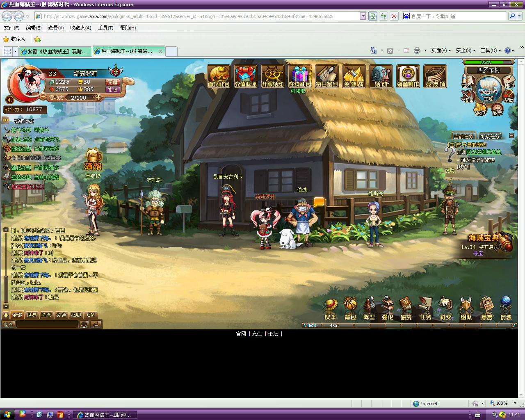Click the chat message input field
Image resolution: width=525 pixels, height=420 pixels.
click(x=47, y=324)
